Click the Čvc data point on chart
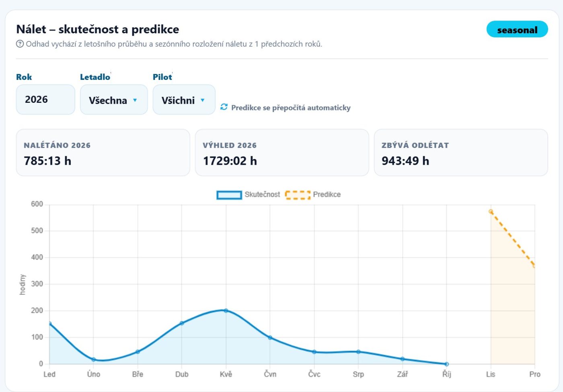The height and width of the screenshot is (392, 563). coord(314,352)
